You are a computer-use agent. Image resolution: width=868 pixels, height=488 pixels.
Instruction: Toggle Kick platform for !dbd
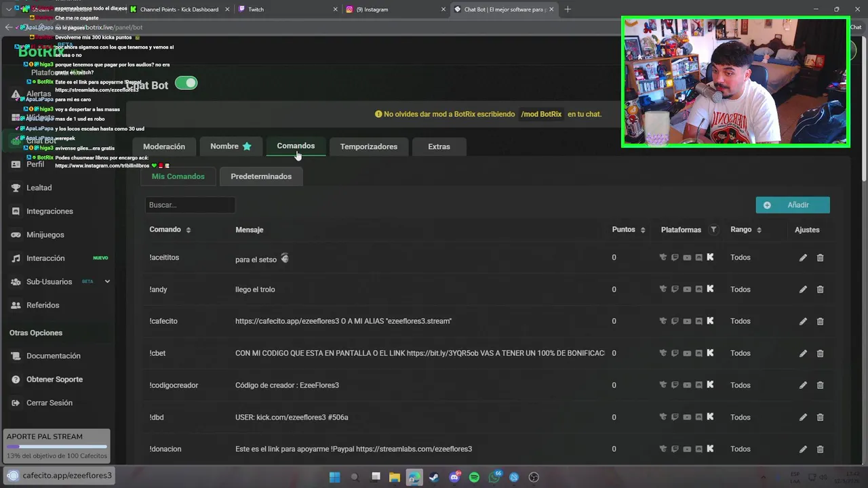[x=710, y=417]
